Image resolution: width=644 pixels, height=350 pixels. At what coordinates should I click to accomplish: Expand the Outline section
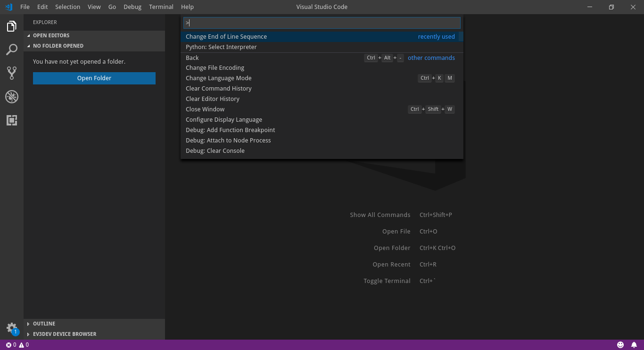click(x=94, y=324)
